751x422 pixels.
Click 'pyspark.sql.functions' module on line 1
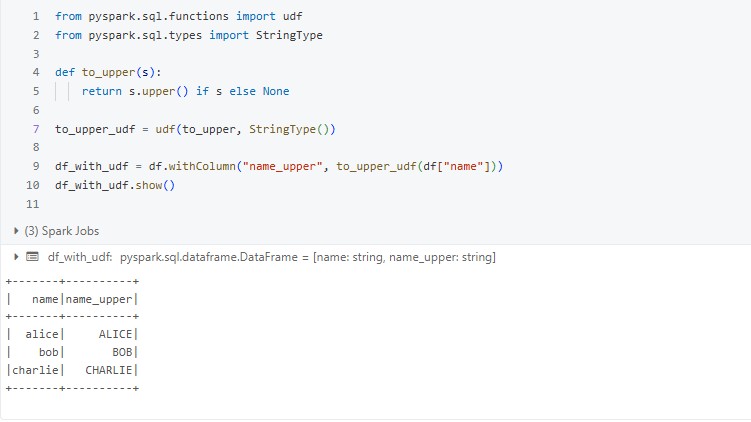point(158,16)
